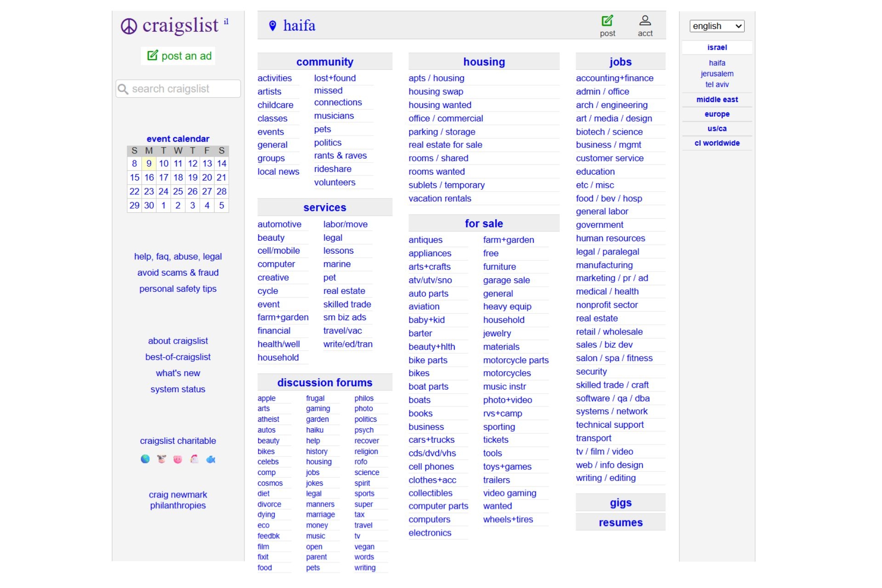Open write/ed/tran under services
This screenshot has height=588, width=882.
pyautogui.click(x=348, y=344)
